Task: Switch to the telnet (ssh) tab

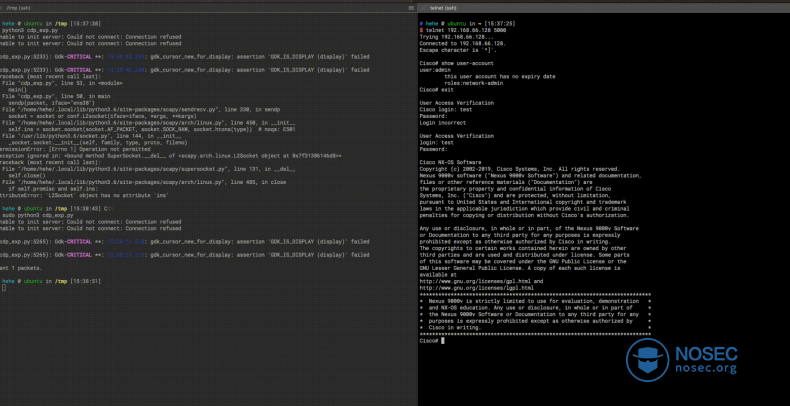Action: (443, 8)
